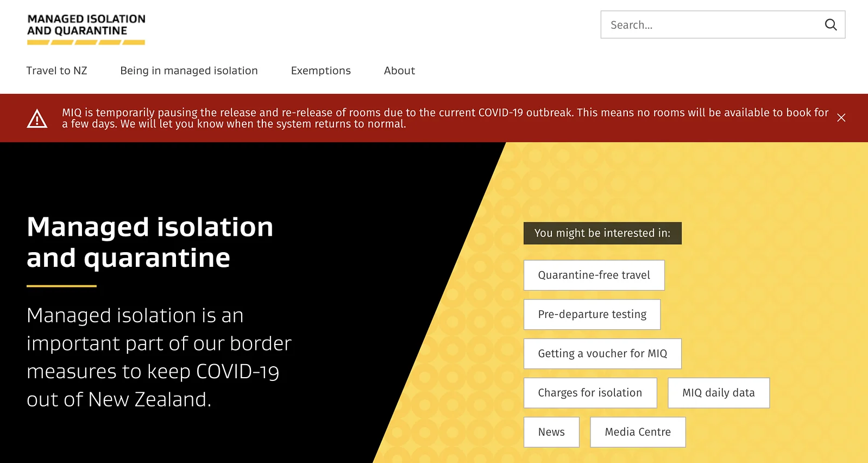Click the warning triangle icon
Screen dimensions: 868x463
[x=37, y=118]
